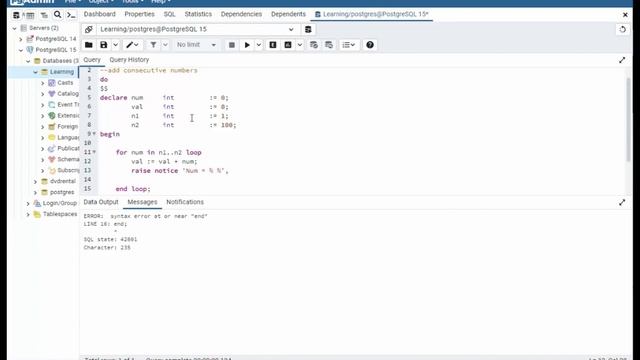Viewport: 640px width, 360px height.
Task: Click code line 'end loop;' in editor
Action: click(133, 189)
